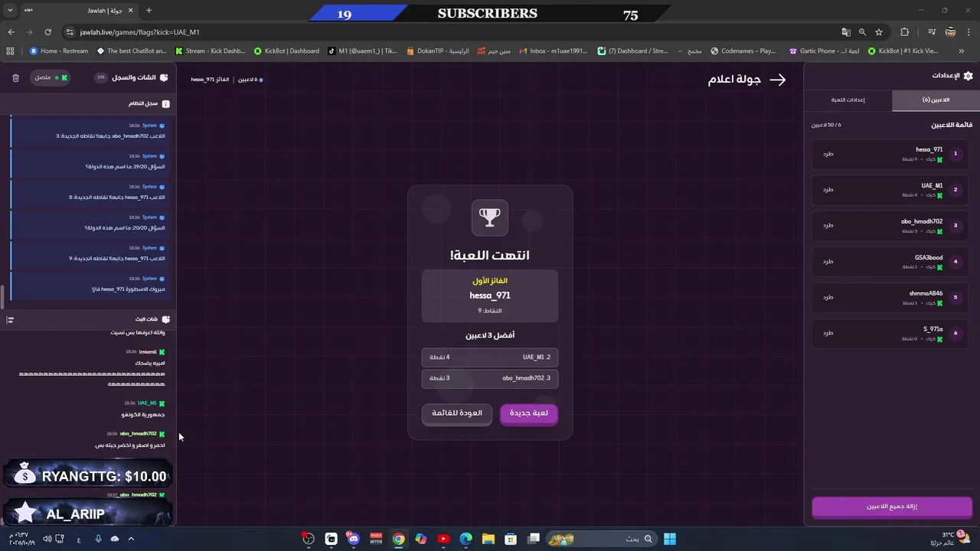Click the browser address bar URL
The height and width of the screenshot is (551, 980).
[139, 32]
